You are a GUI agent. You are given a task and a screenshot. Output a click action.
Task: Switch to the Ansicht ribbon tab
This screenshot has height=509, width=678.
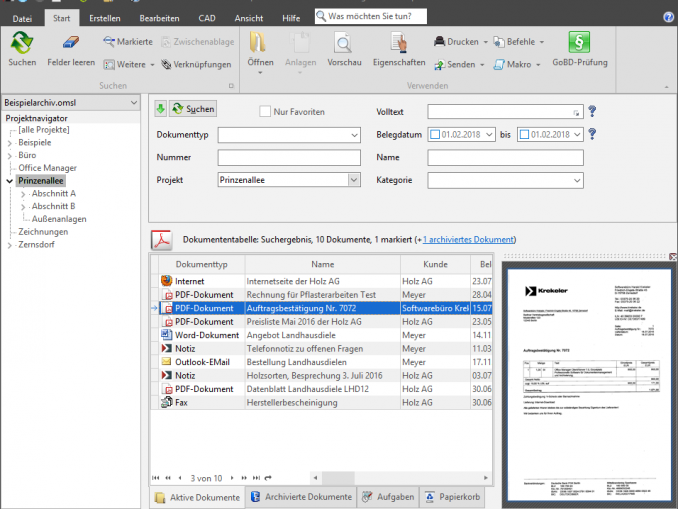249,18
